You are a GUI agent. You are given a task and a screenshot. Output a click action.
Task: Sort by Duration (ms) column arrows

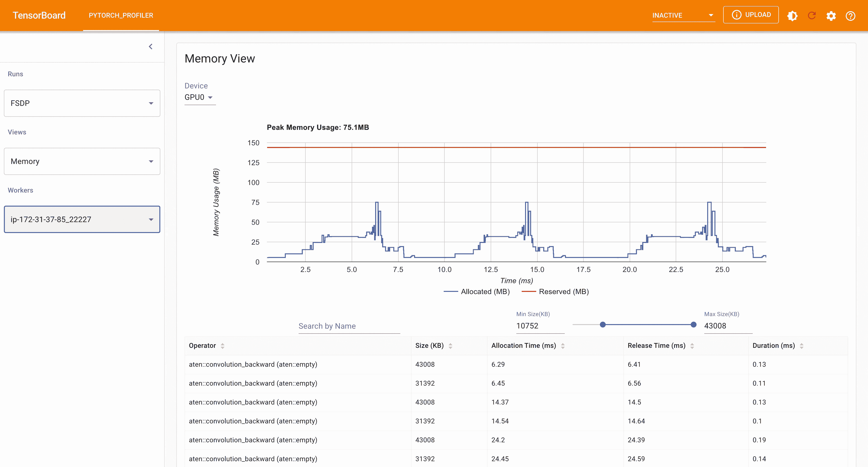802,346
